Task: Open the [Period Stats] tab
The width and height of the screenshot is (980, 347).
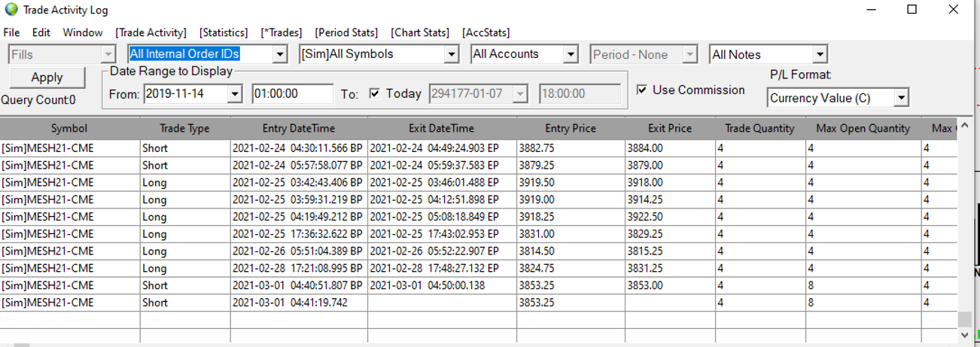Action: coord(346,32)
